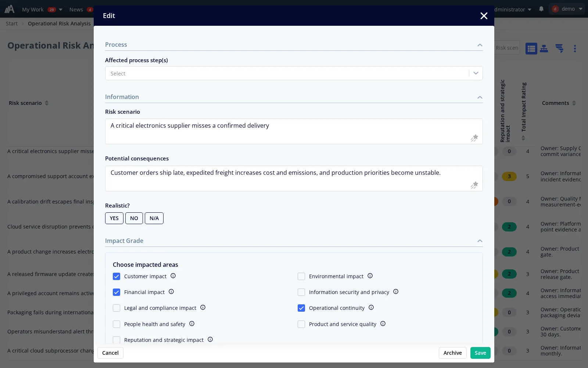Click the AI assist icon in Potential consequences field
This screenshot has height=368, width=588.
point(474,185)
